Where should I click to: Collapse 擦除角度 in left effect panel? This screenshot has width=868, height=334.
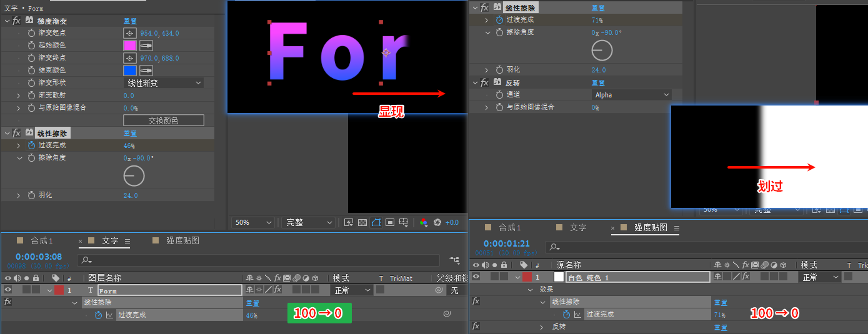tap(19, 158)
